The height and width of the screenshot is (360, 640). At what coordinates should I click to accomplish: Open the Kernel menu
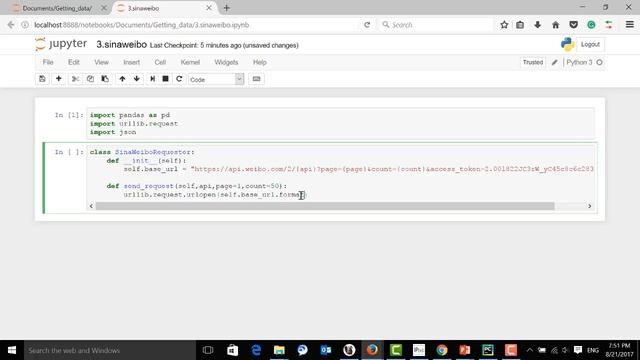[190, 62]
